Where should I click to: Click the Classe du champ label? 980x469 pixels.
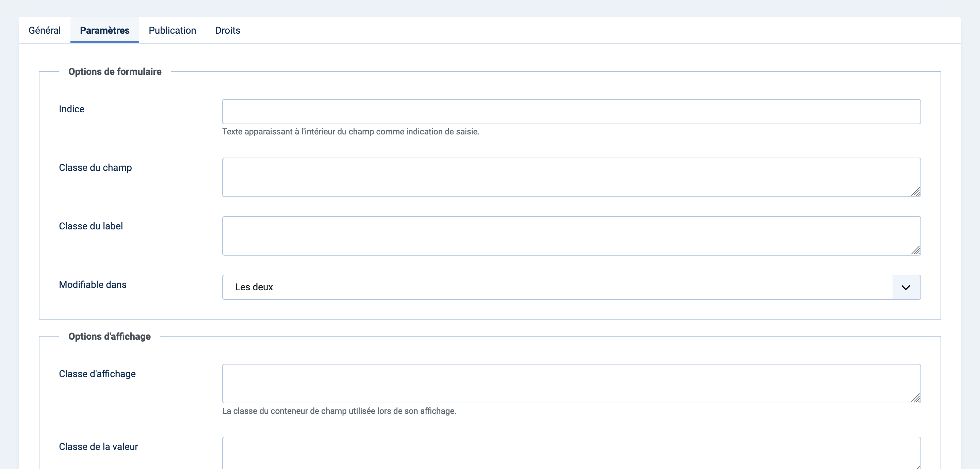tap(95, 168)
